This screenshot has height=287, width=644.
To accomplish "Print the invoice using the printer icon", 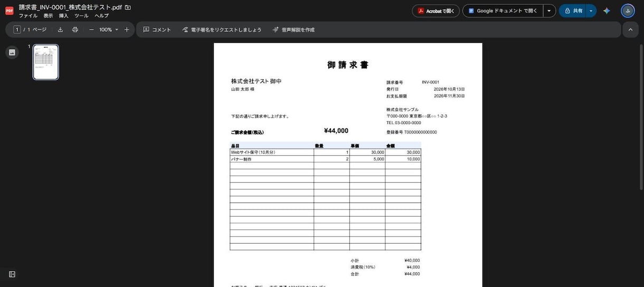I will 75,30.
